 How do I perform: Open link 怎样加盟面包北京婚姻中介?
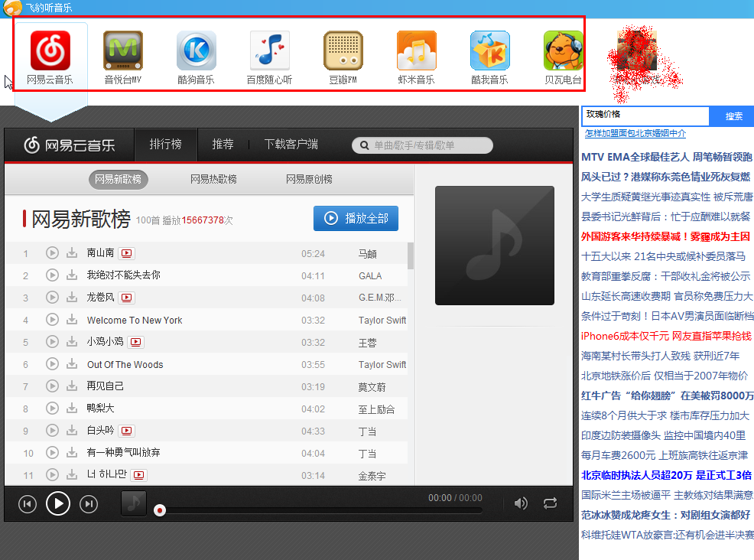(x=635, y=134)
